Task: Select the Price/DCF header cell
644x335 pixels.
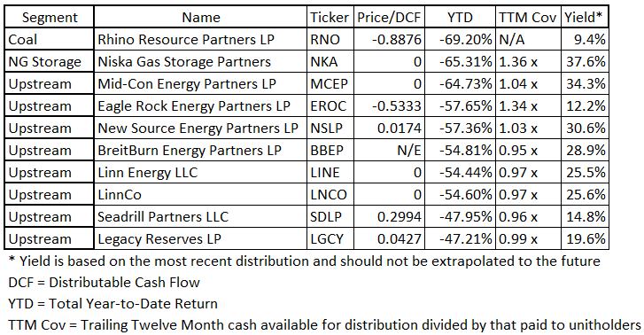Action: [389, 17]
